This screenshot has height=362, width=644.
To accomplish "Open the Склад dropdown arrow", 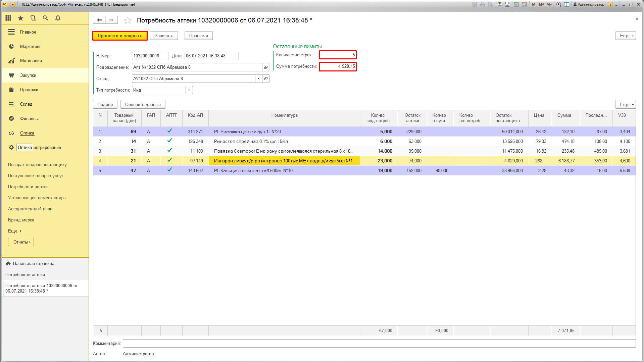I will tap(258, 79).
